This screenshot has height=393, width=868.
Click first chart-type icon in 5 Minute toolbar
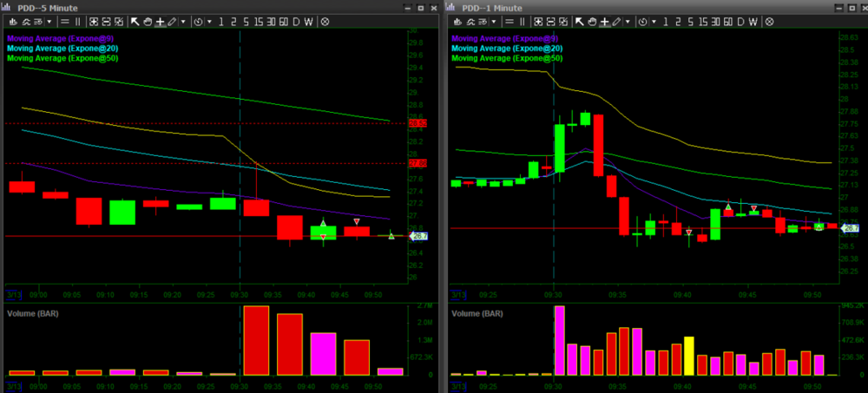click(x=10, y=20)
